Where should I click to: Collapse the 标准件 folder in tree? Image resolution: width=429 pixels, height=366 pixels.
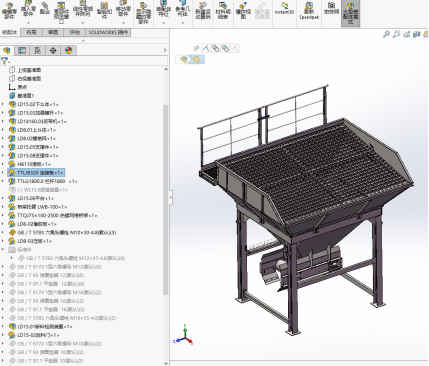(3, 250)
